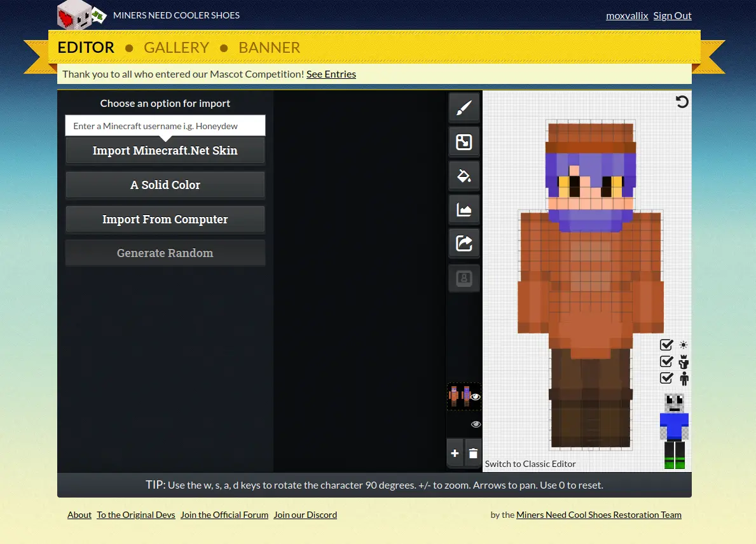Click Switch to Classic Editor
Image resolution: width=756 pixels, height=544 pixels.
pyautogui.click(x=530, y=464)
